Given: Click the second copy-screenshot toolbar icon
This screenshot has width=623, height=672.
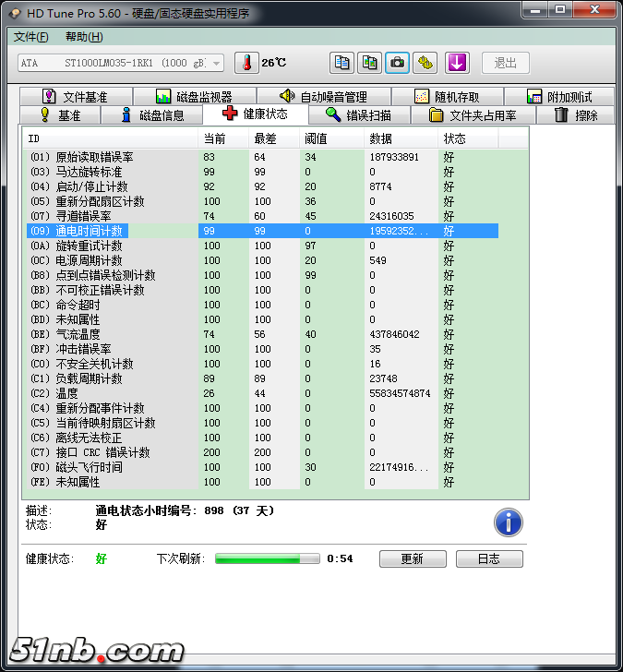Looking at the screenshot, I should (x=370, y=63).
